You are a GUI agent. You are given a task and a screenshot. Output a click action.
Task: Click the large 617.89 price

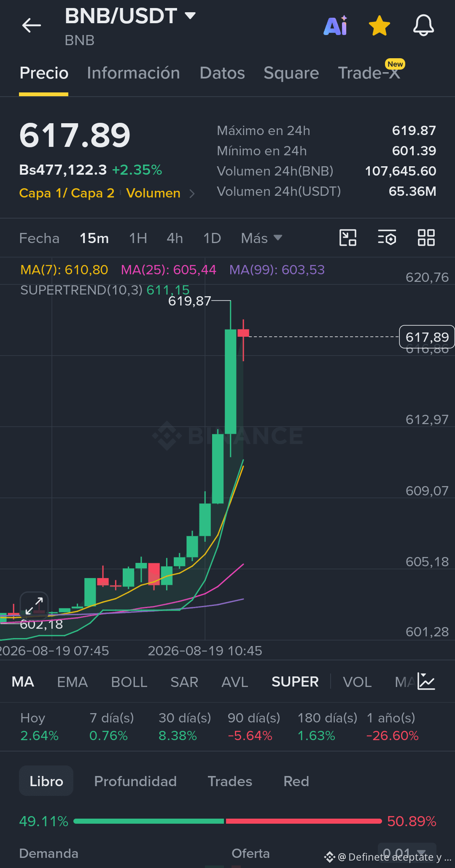coord(75,135)
